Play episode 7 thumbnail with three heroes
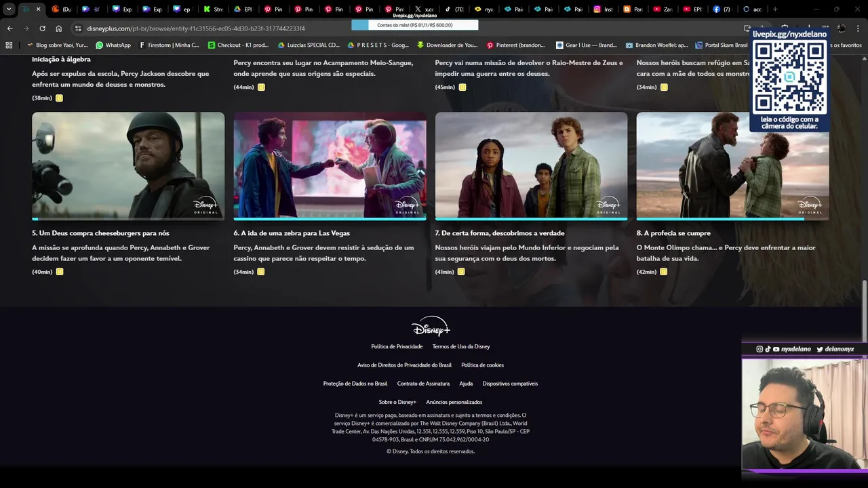868x488 pixels. (x=531, y=165)
